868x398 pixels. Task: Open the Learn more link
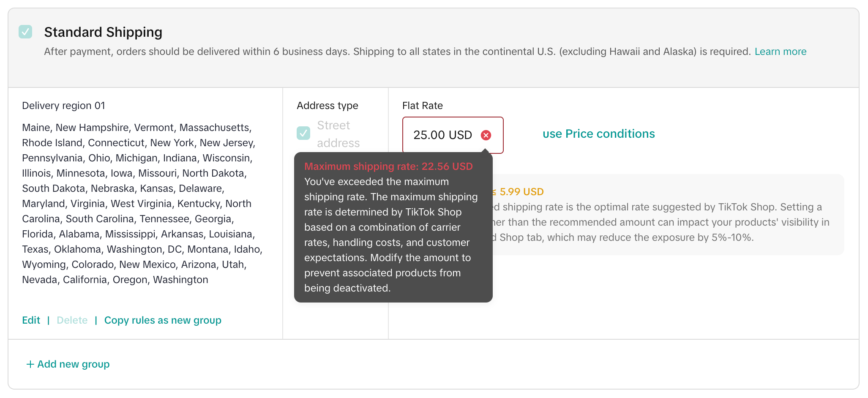click(780, 52)
